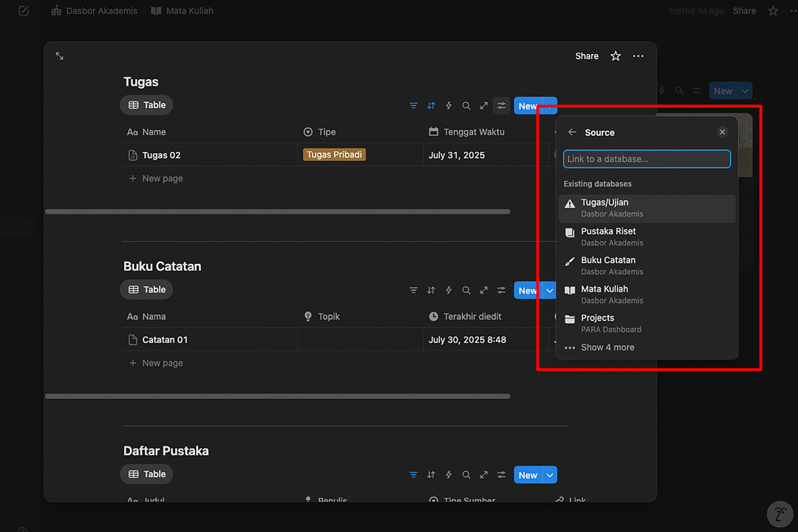Open automations lightning icon in Tugas
The height and width of the screenshot is (532, 798).
point(449,106)
